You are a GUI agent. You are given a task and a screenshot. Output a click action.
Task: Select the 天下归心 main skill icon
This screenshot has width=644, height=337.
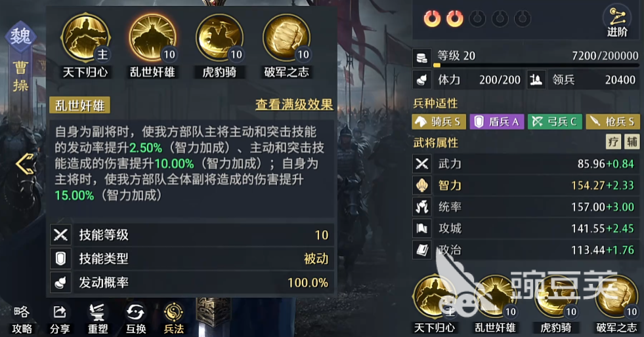pyautogui.click(x=85, y=38)
